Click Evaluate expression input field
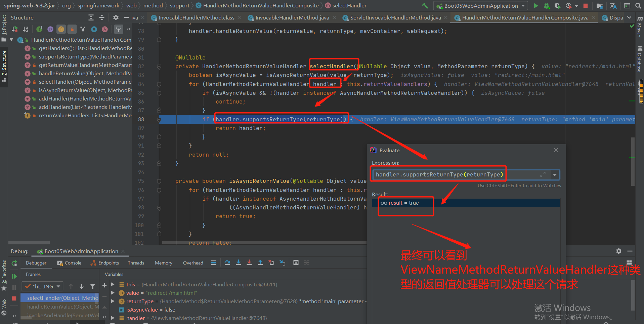Image resolution: width=644 pixels, height=324 pixels. (x=461, y=175)
